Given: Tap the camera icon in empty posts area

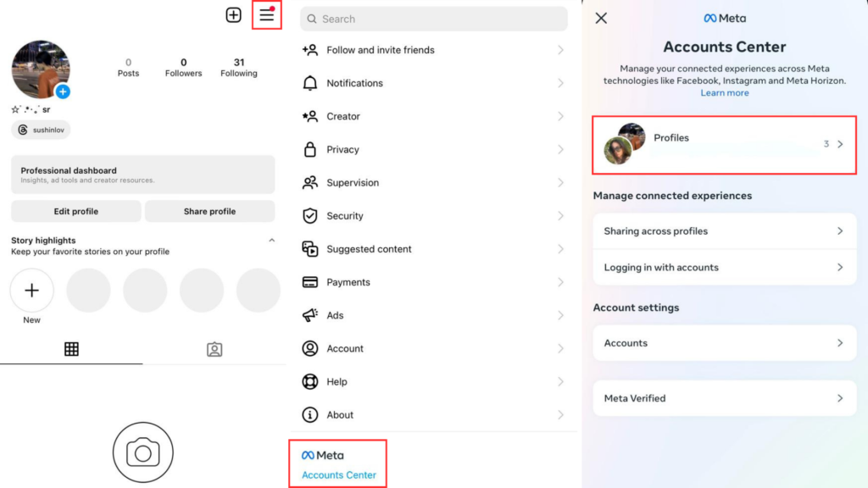Looking at the screenshot, I should coord(142,453).
